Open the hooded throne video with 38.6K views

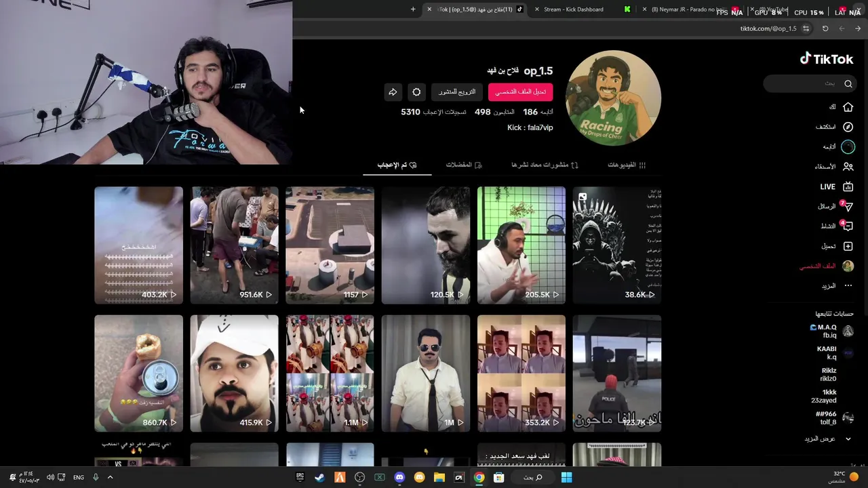tap(617, 245)
